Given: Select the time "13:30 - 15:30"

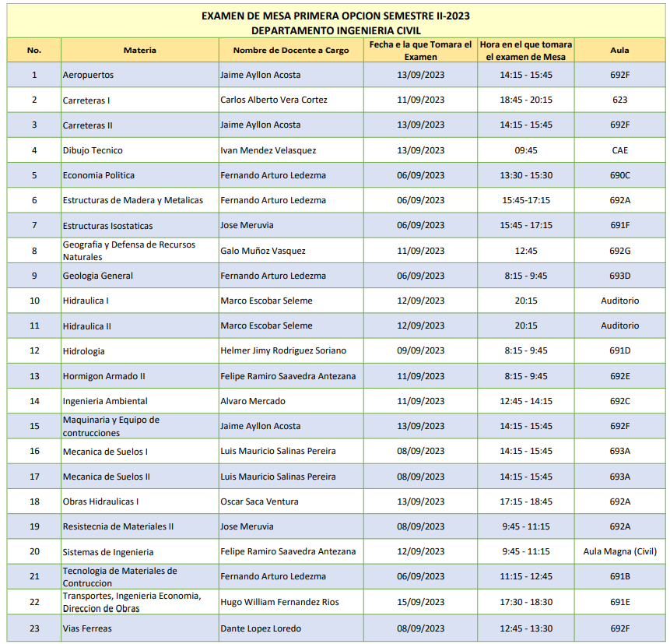Looking at the screenshot, I should (x=527, y=175).
